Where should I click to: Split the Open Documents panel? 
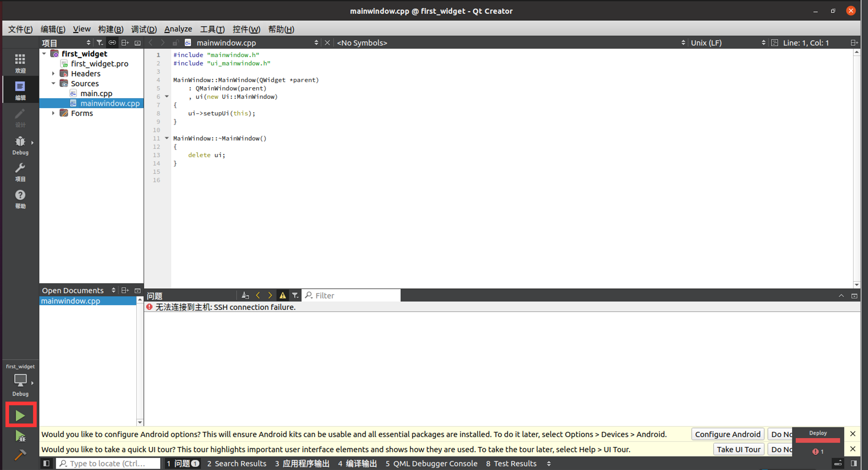click(x=125, y=290)
